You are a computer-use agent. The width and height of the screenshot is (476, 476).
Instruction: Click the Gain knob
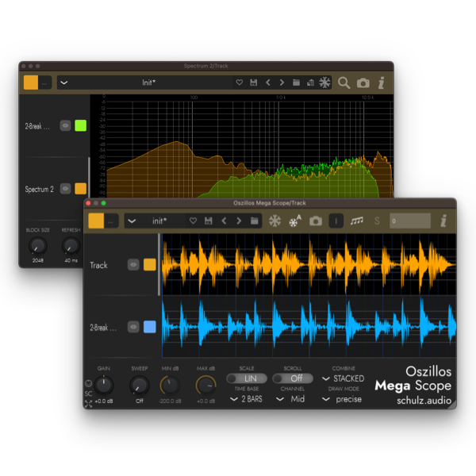pos(104,385)
